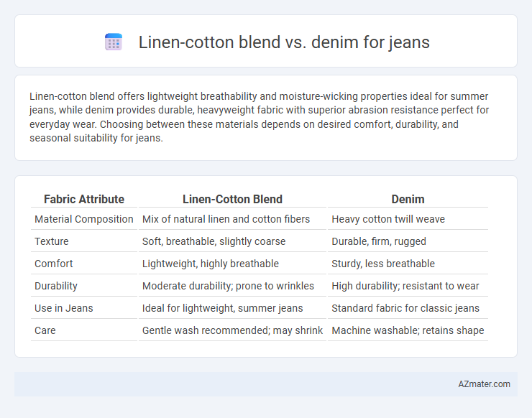
Task: Open the AZmater.com footer link
Action: (484, 384)
